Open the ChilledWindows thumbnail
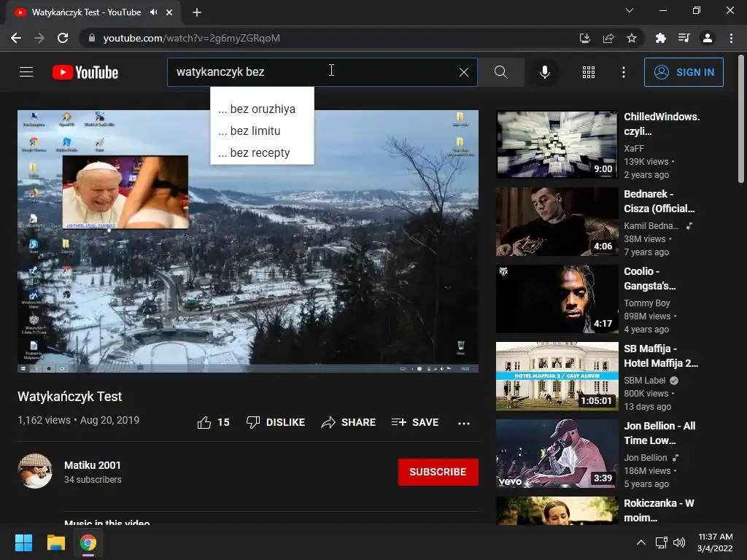747x560 pixels. tap(557, 144)
